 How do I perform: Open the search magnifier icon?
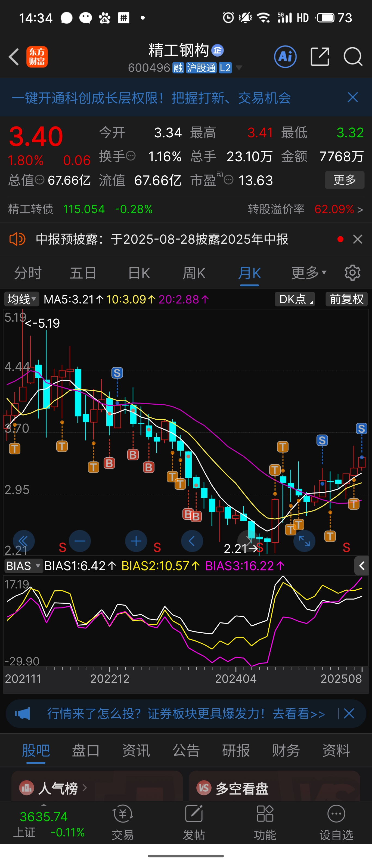pyautogui.click(x=353, y=57)
